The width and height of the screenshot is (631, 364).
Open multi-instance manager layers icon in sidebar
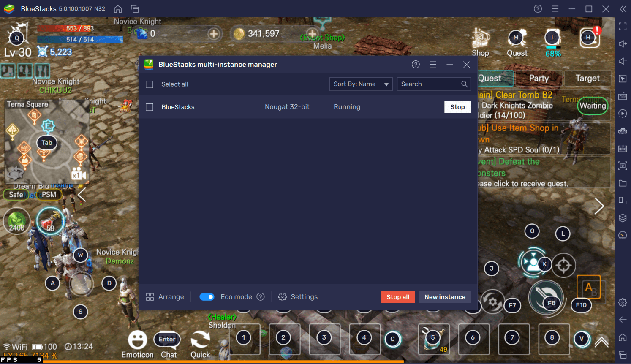click(623, 218)
